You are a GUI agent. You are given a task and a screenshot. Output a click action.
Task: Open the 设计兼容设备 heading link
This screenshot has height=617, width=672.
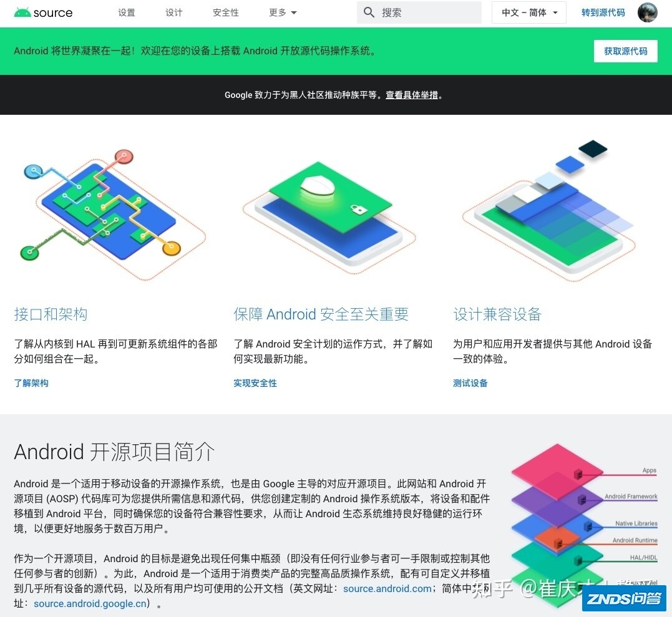pyautogui.click(x=497, y=314)
